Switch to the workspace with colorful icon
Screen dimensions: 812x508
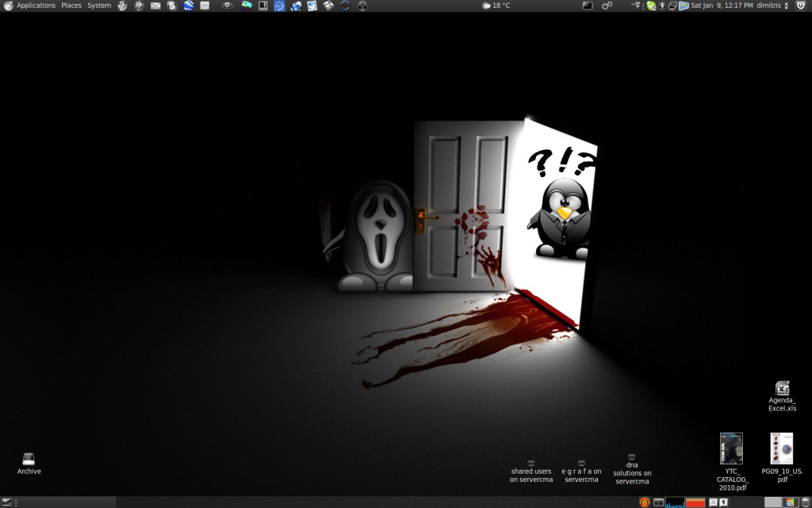790,502
